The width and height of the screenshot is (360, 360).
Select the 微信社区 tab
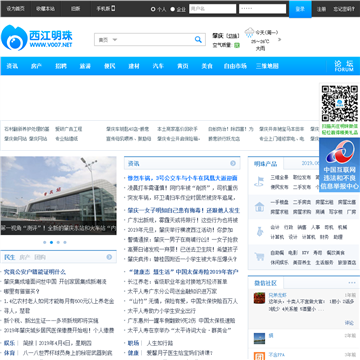[266, 283]
